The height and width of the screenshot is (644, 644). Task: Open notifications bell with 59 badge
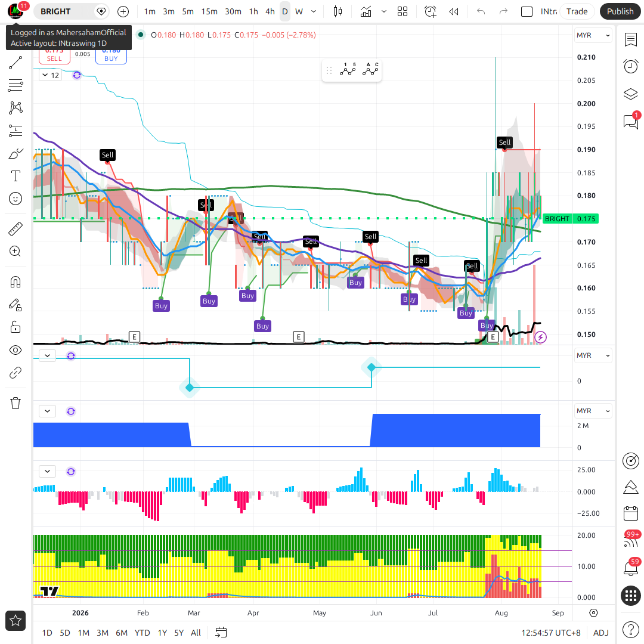click(630, 568)
